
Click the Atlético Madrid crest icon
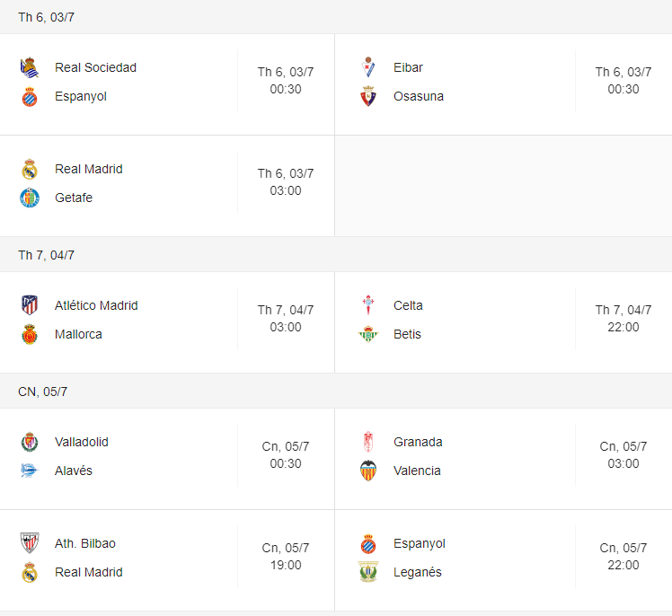tap(30, 305)
